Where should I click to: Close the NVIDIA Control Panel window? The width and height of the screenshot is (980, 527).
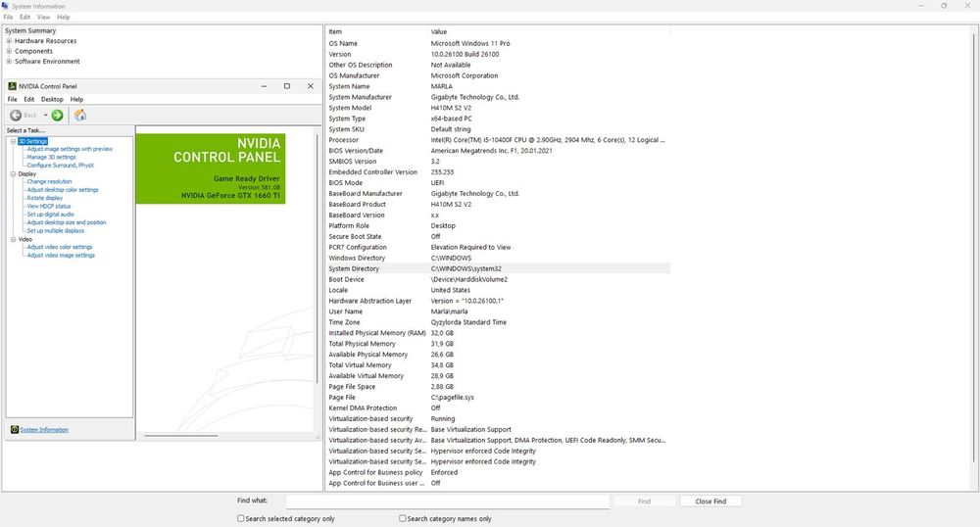coord(310,86)
